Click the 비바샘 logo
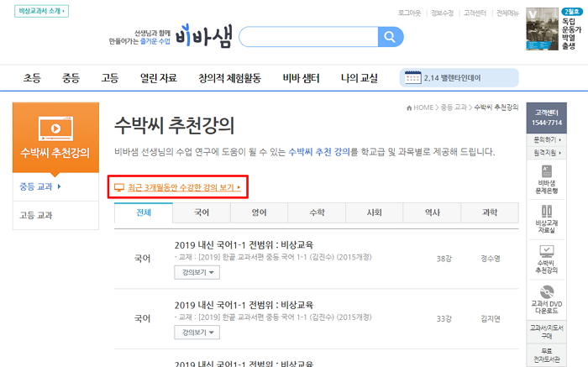 pos(204,36)
